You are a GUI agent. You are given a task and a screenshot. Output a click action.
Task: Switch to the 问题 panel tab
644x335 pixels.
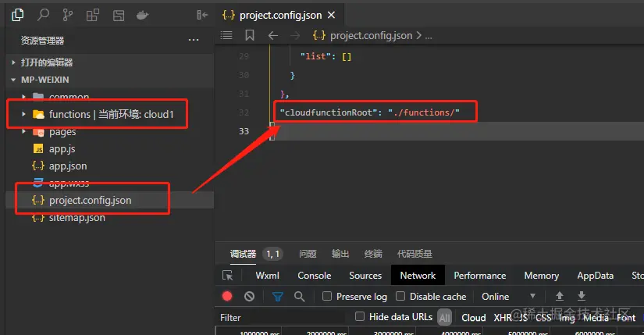point(308,254)
